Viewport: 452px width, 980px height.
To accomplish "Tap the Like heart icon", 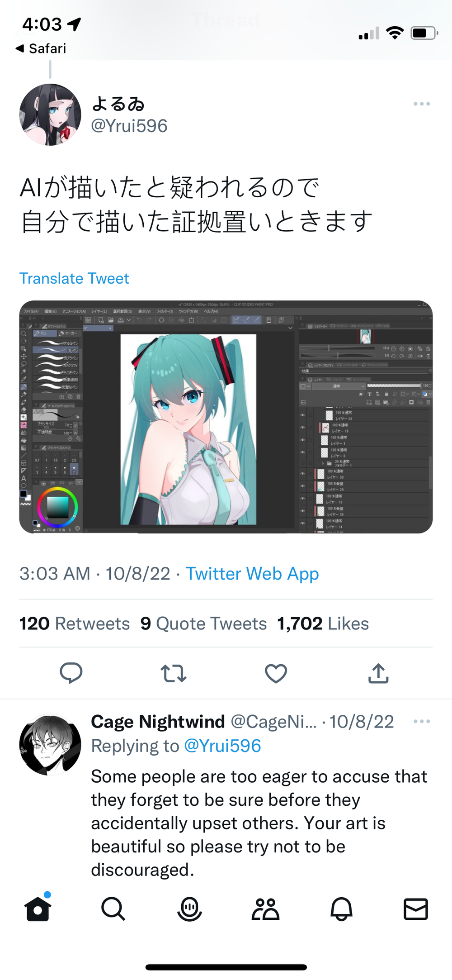I will coord(276,673).
